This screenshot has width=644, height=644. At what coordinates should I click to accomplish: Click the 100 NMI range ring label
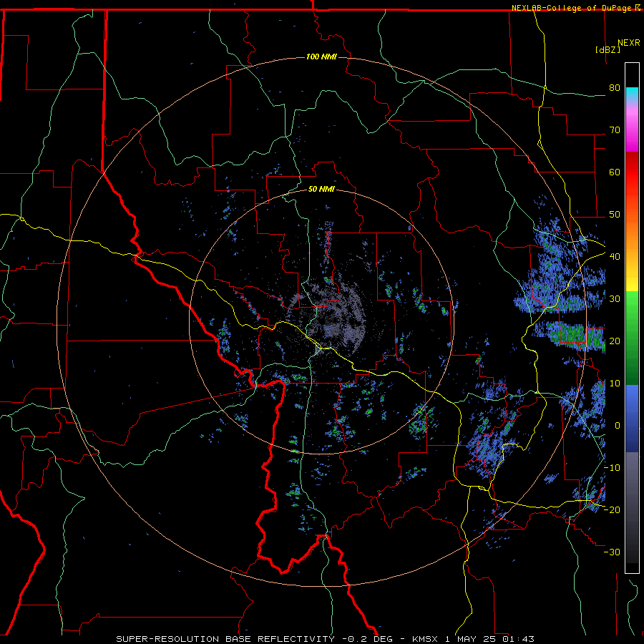coord(321,57)
